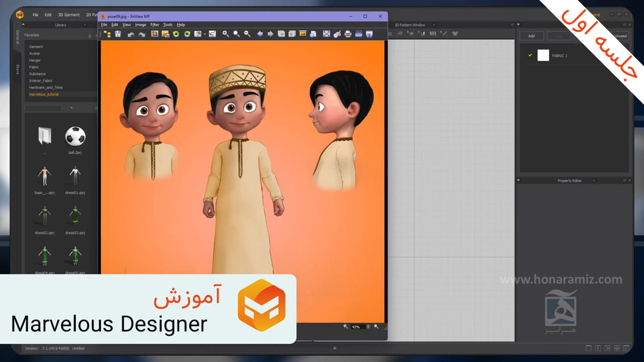Select the Avatar favorites entry

35,53
